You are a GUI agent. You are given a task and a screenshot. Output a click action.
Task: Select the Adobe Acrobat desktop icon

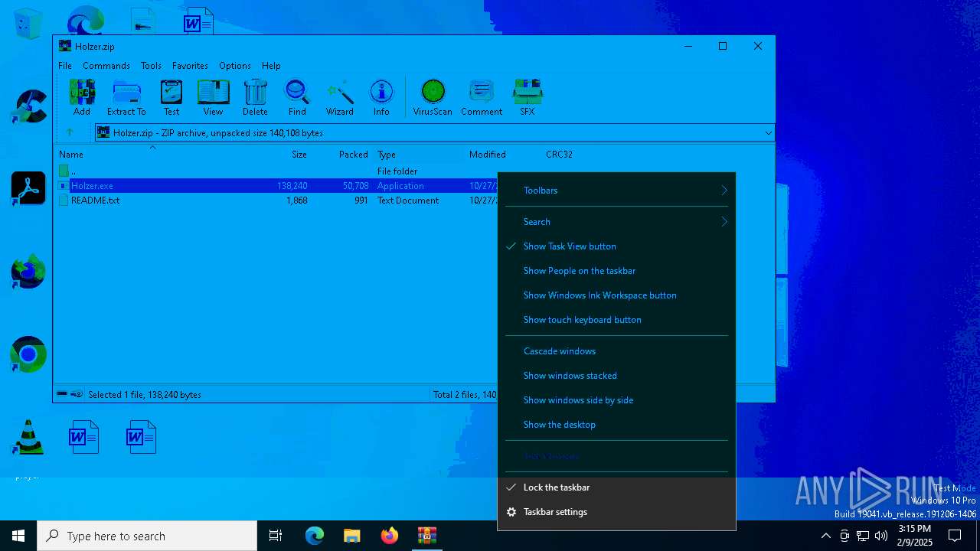(x=28, y=189)
